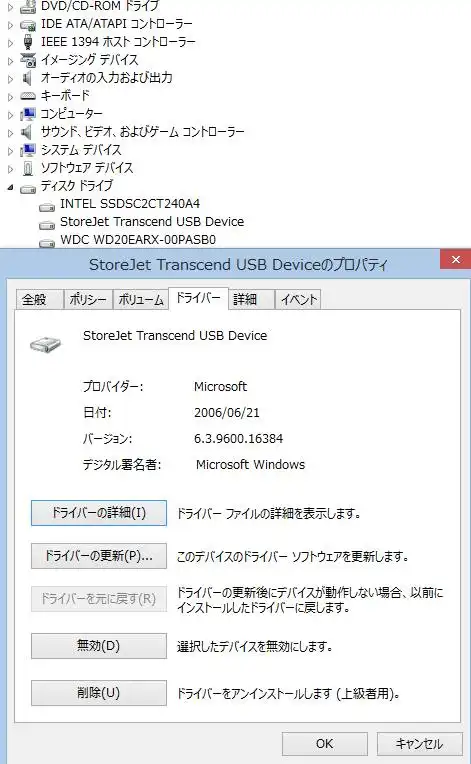Expand オーディオの入力および出力 node

pos(10,79)
